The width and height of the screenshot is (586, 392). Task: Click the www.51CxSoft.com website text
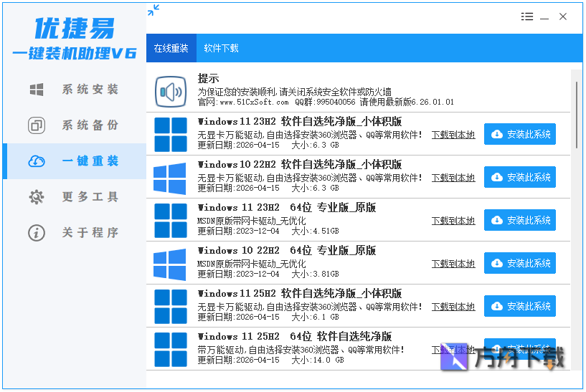(x=254, y=102)
